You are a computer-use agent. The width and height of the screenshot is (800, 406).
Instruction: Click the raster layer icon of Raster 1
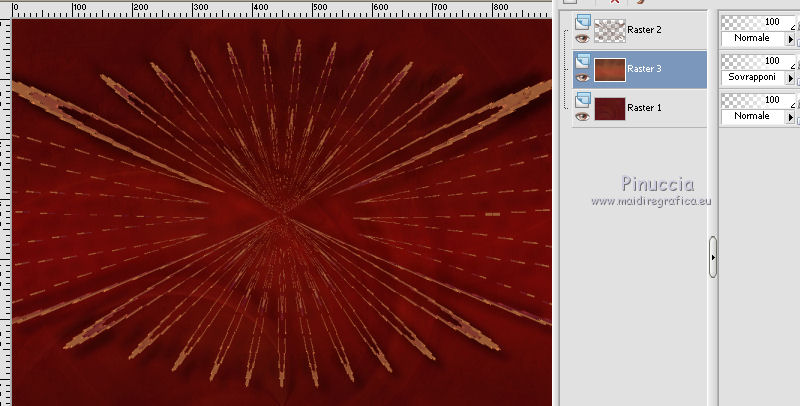[x=583, y=100]
